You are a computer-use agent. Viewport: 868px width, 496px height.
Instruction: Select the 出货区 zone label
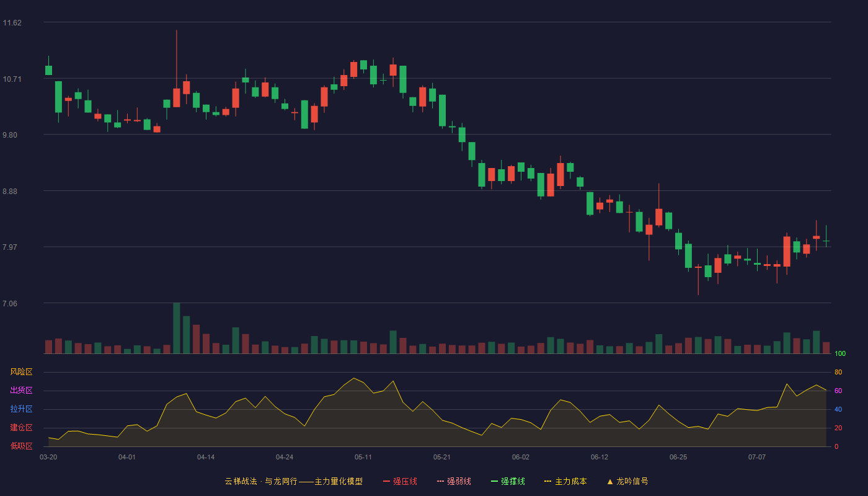coord(22,391)
